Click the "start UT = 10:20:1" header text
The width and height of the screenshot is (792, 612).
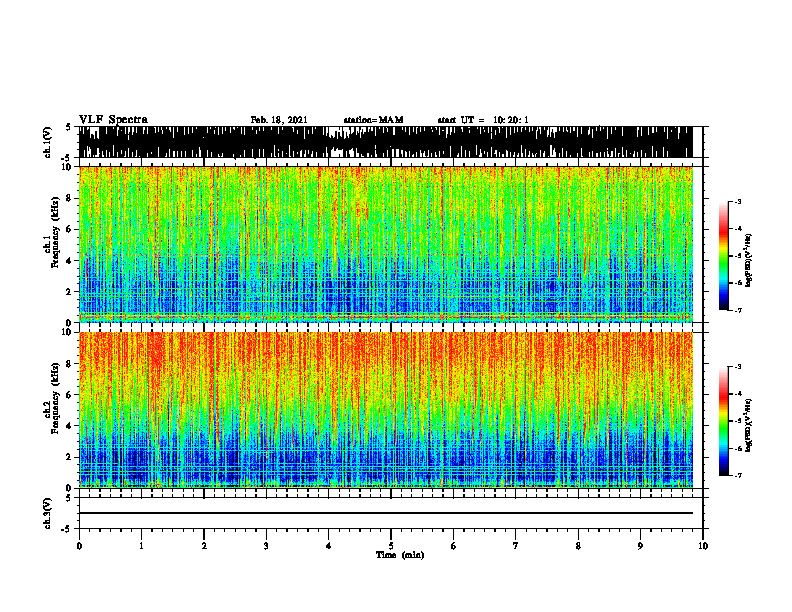(x=483, y=120)
